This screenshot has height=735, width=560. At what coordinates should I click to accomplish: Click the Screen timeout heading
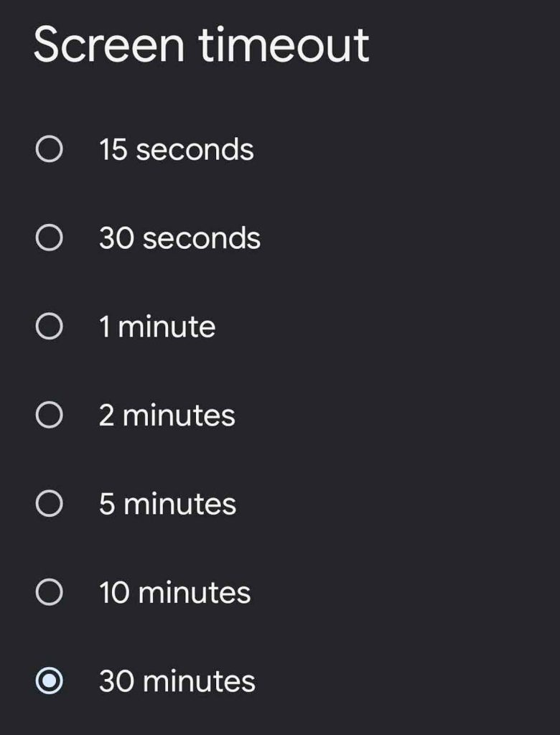[x=201, y=45]
